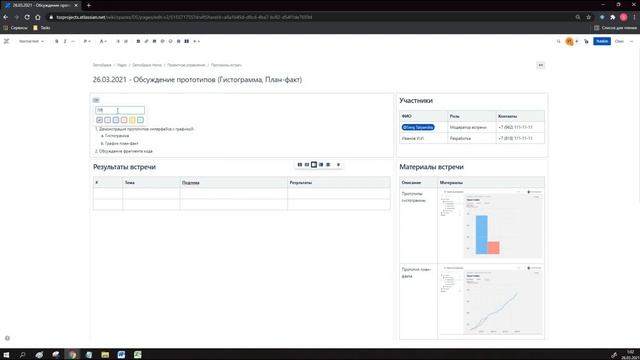The image size is (640, 360).
Task: Open the 'Проектное управление' breadcrumb
Action: [x=186, y=65]
